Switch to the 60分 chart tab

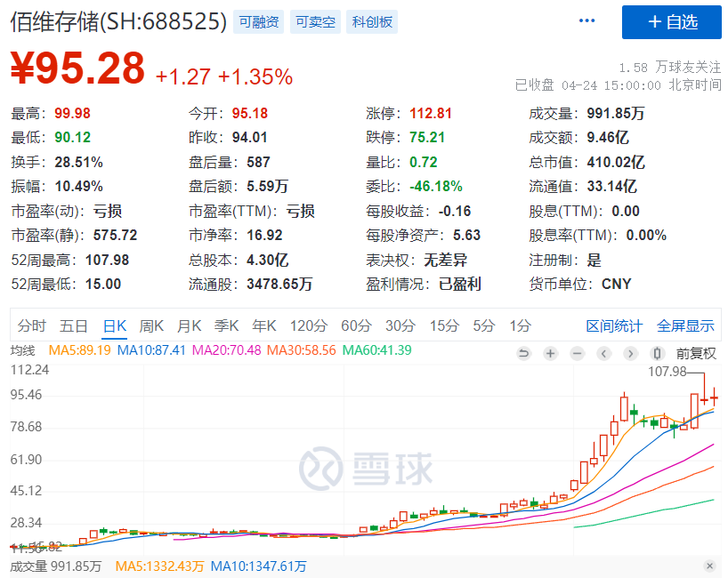click(x=356, y=326)
